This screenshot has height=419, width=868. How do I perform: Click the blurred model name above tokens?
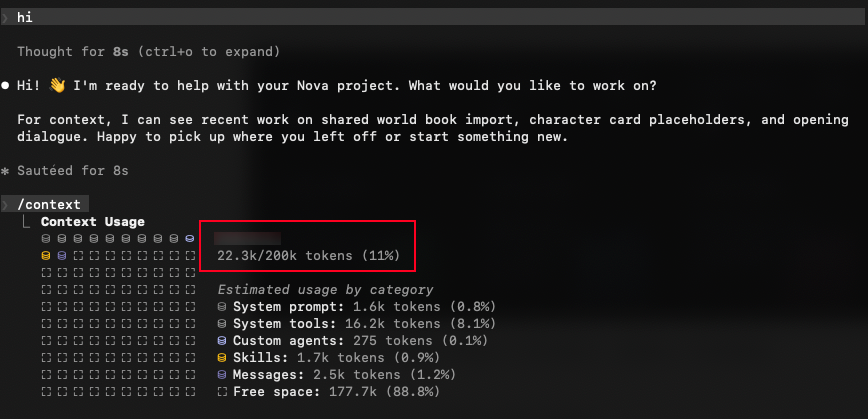247,239
